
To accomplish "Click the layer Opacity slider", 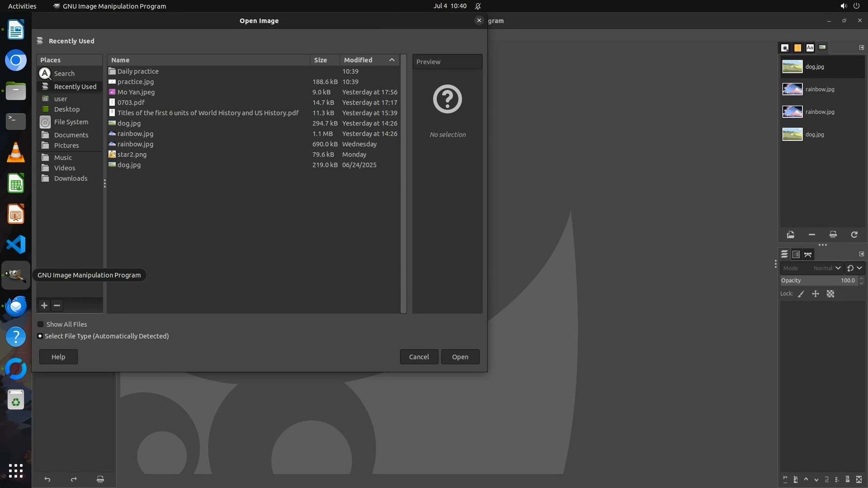I will [x=818, y=281].
